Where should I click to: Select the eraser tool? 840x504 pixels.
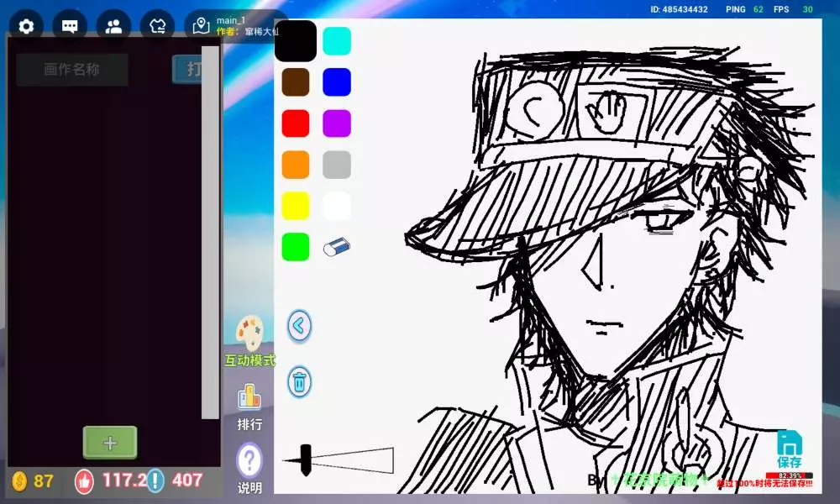[x=337, y=247]
